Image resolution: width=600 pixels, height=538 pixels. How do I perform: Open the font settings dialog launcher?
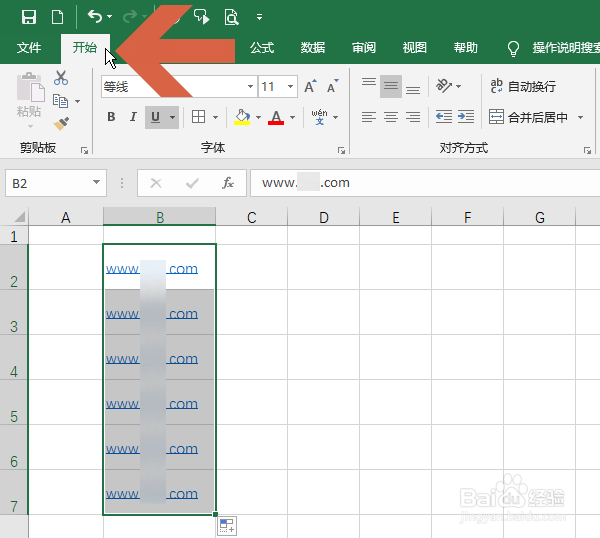click(341, 151)
